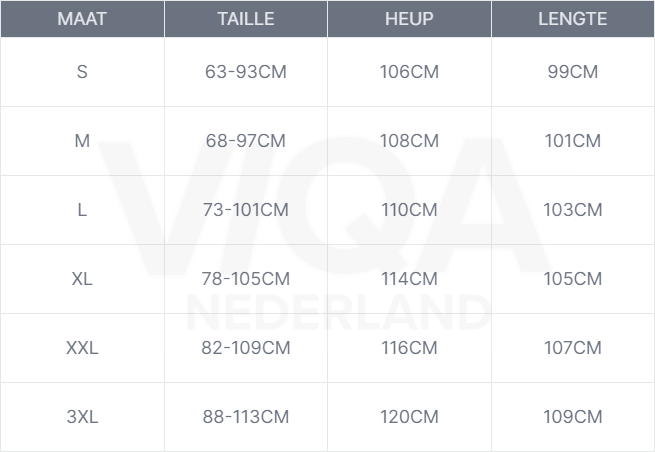Select the L size cell
The width and height of the screenshot is (655, 452).
82,210
